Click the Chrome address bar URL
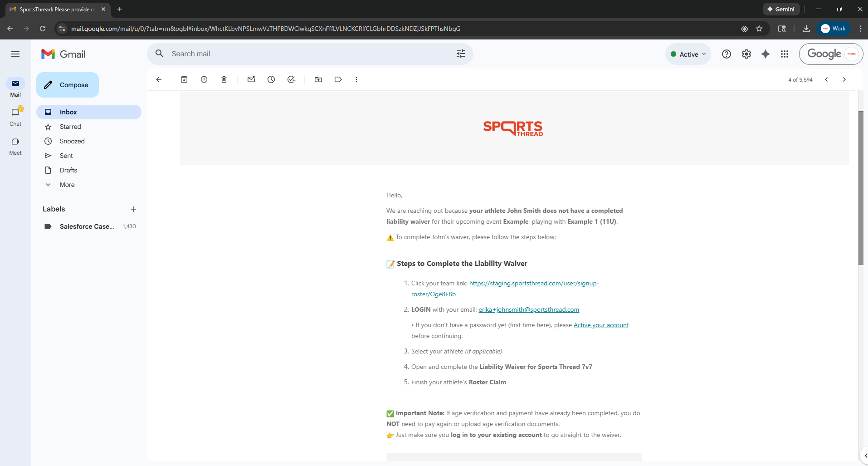This screenshot has height=466, width=868. pos(266,29)
